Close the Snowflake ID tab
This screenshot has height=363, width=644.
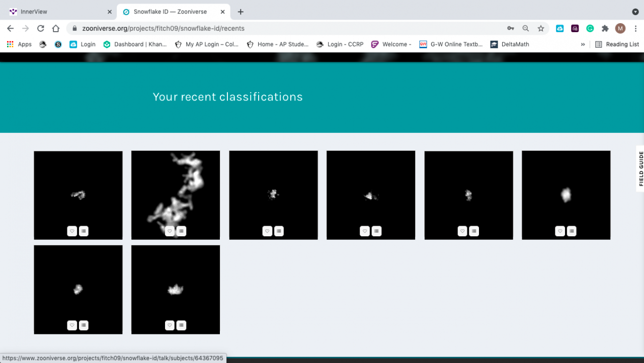click(x=223, y=12)
